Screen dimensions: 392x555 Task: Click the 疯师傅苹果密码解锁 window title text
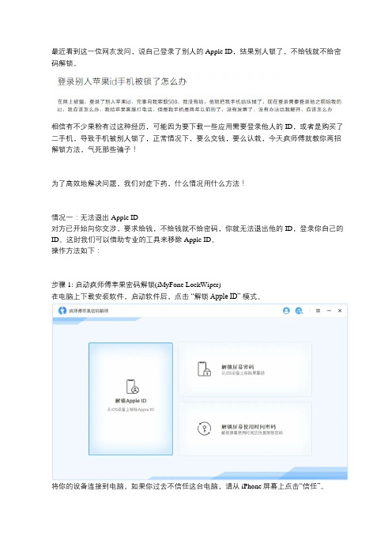coord(89,311)
